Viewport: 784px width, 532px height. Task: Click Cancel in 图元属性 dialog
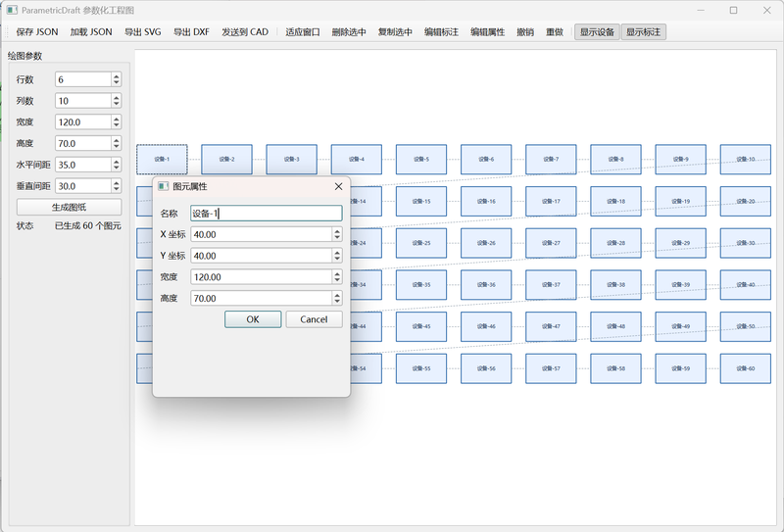314,319
